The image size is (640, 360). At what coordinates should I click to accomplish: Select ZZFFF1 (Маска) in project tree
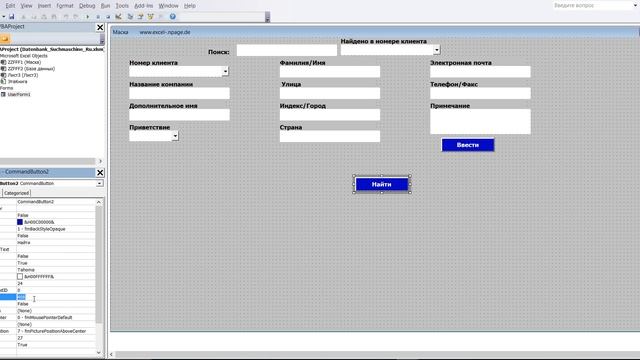24,62
